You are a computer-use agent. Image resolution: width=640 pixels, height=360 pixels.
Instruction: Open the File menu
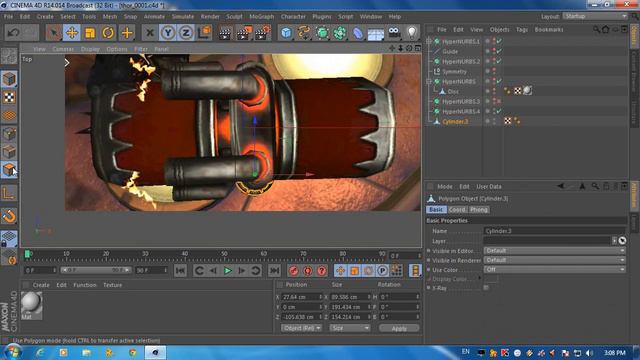(8, 17)
